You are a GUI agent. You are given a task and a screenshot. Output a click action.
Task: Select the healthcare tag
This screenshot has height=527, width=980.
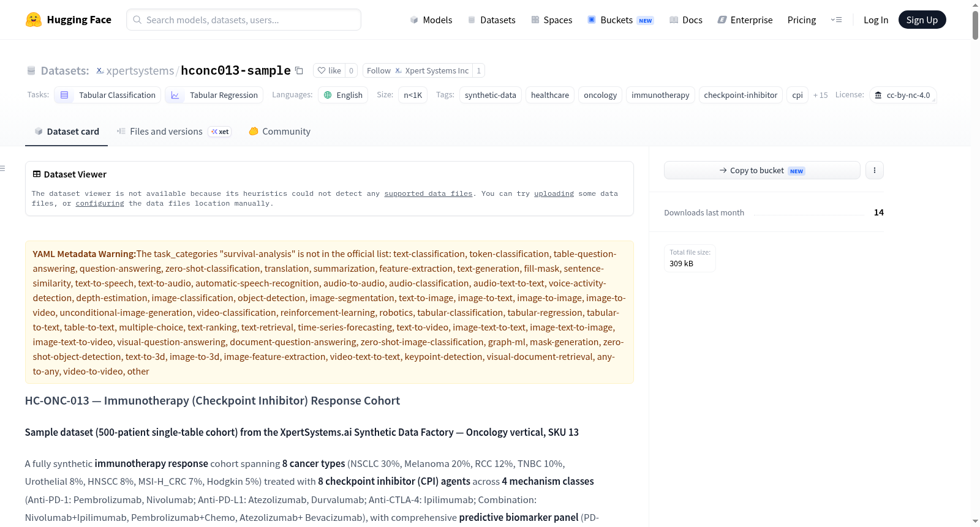550,95
